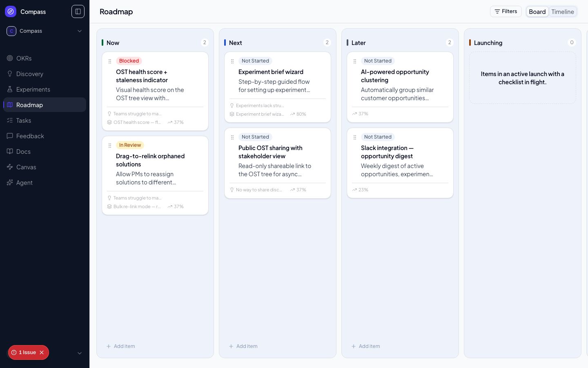The image size is (588, 368).
Task: Click the Filters funnel icon
Action: 497,11
